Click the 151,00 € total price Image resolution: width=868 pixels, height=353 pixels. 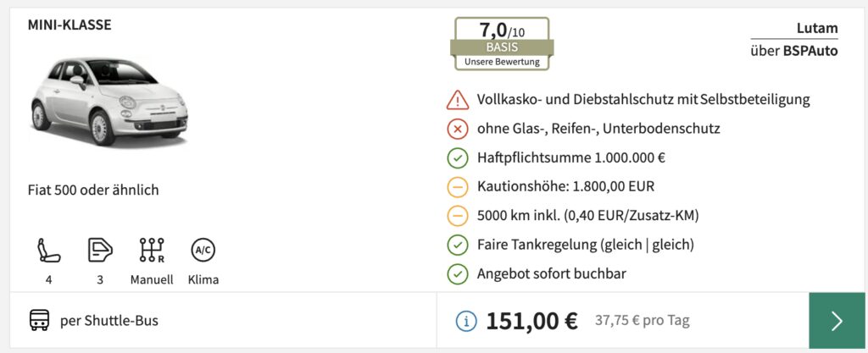click(531, 322)
